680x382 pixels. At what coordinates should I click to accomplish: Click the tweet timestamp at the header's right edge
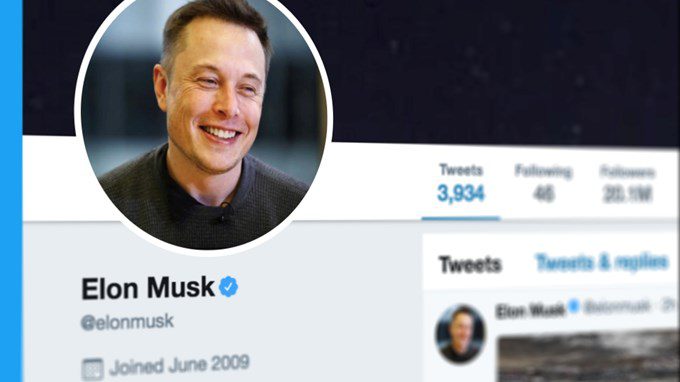[x=669, y=306]
